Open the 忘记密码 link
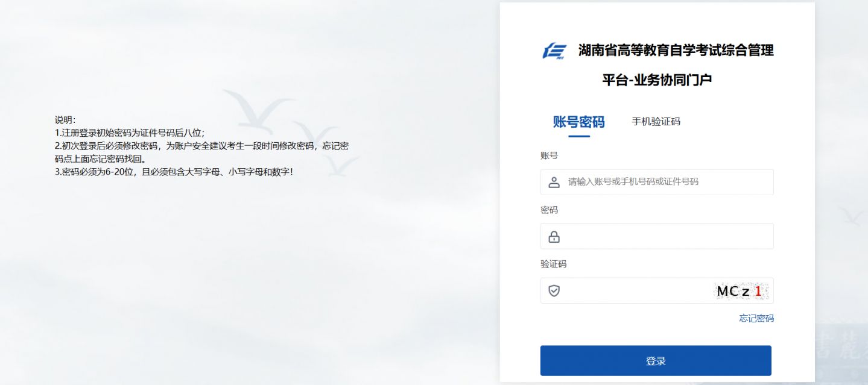This screenshot has width=868, height=385. 756,318
